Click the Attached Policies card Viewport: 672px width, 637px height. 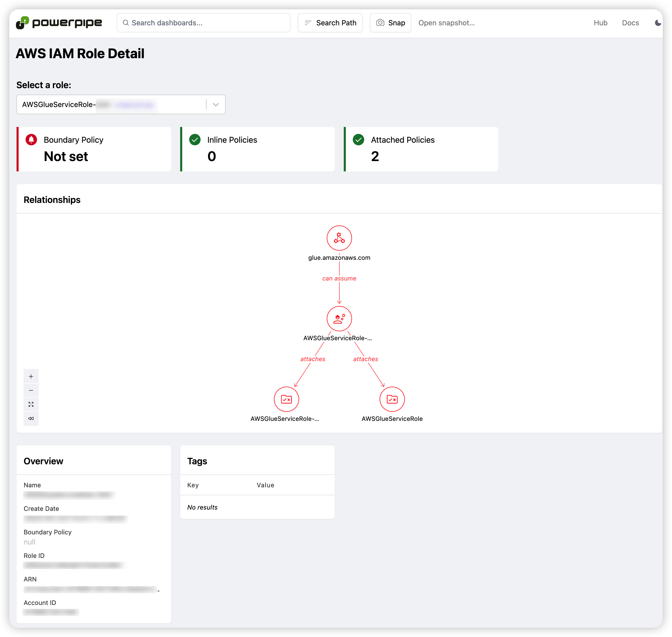(421, 149)
